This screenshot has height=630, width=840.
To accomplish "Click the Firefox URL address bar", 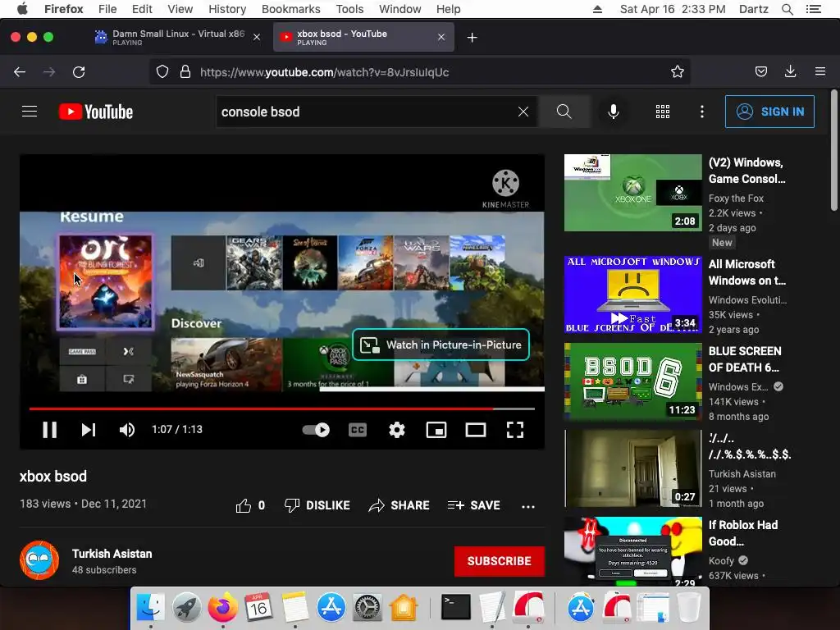I will coord(419,72).
